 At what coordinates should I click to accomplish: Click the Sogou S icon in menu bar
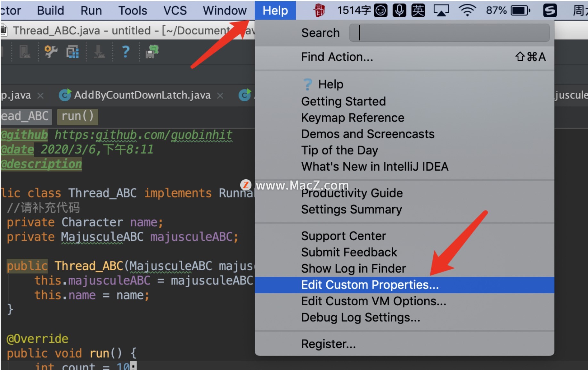tap(550, 11)
